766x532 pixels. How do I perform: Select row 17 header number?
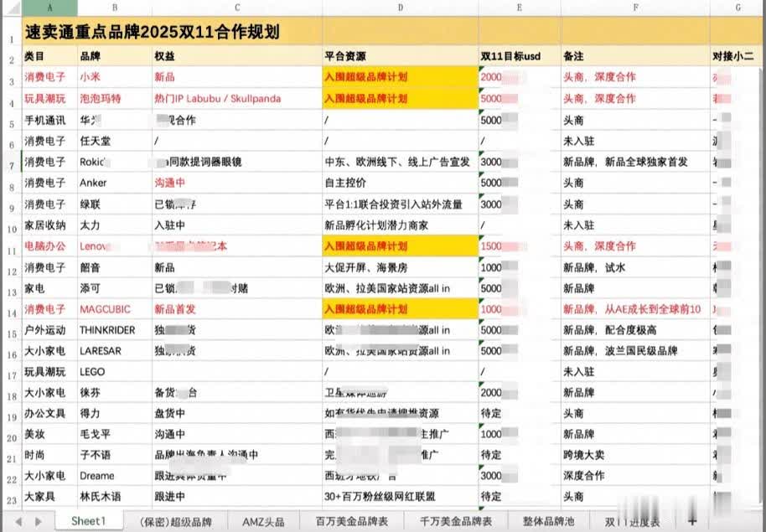pyautogui.click(x=12, y=372)
